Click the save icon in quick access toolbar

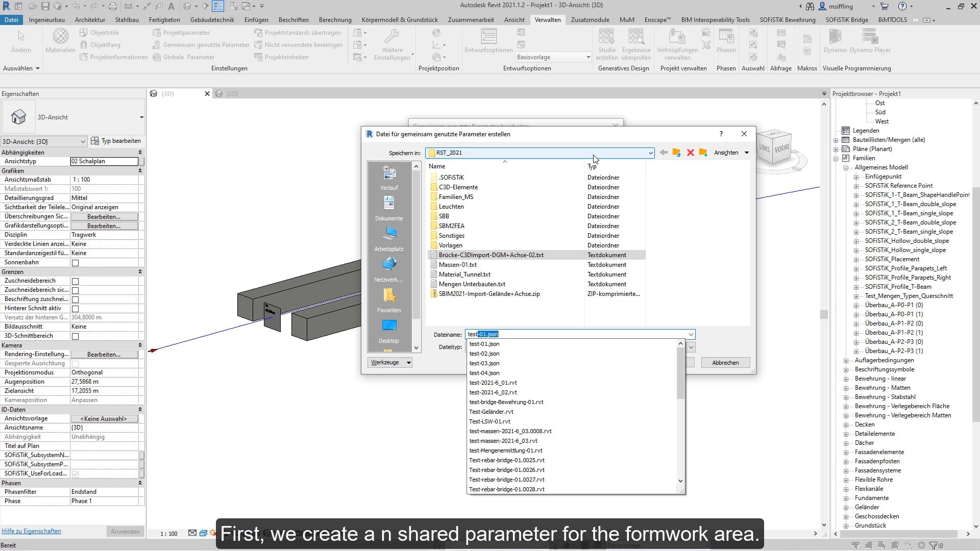click(45, 6)
